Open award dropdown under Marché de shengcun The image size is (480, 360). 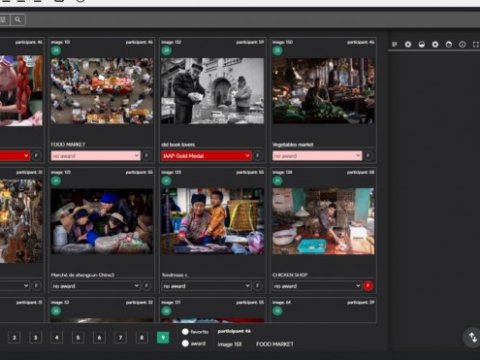click(x=96, y=286)
